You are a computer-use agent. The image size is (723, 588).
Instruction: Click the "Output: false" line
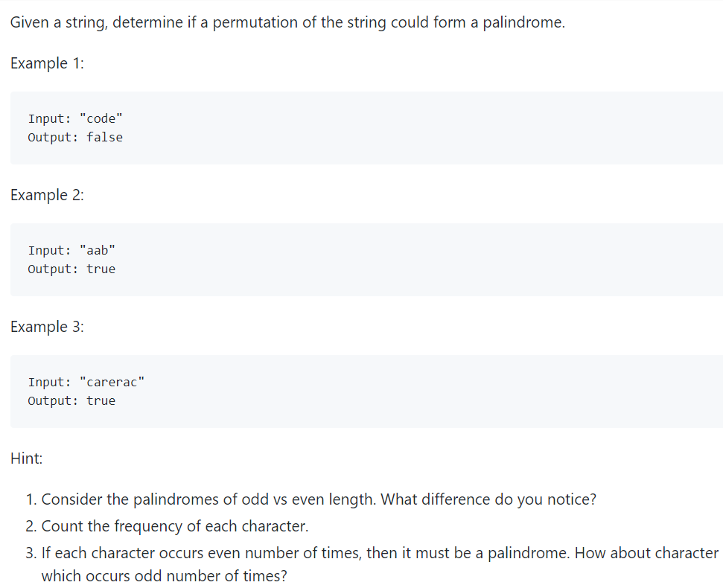coord(75,137)
